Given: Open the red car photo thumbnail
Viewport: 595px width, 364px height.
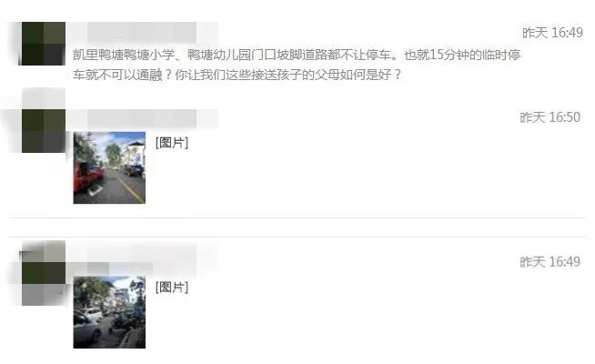Looking at the screenshot, I should pyautogui.click(x=109, y=167).
